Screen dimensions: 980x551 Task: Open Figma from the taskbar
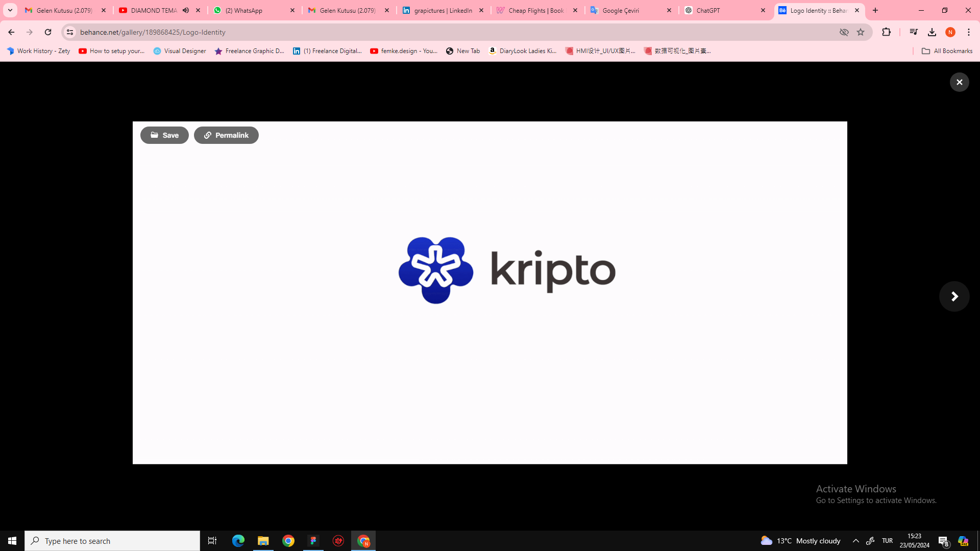[x=313, y=541]
